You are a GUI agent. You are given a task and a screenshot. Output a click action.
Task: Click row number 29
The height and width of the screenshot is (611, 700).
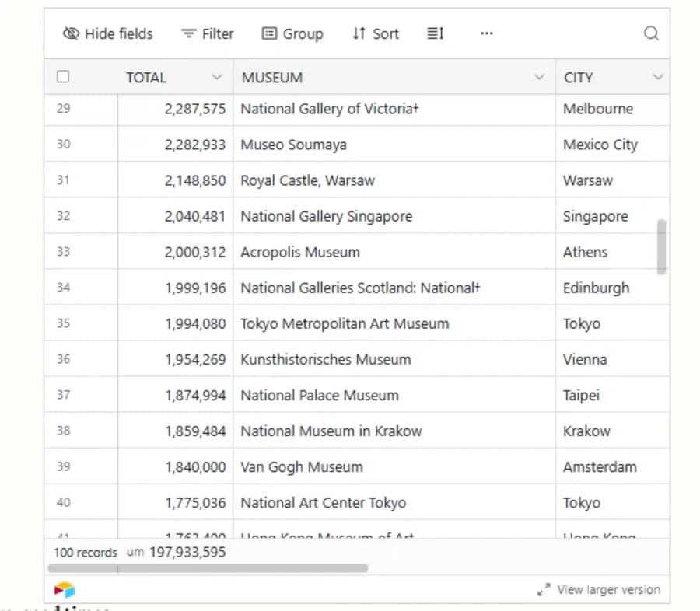coord(64,109)
